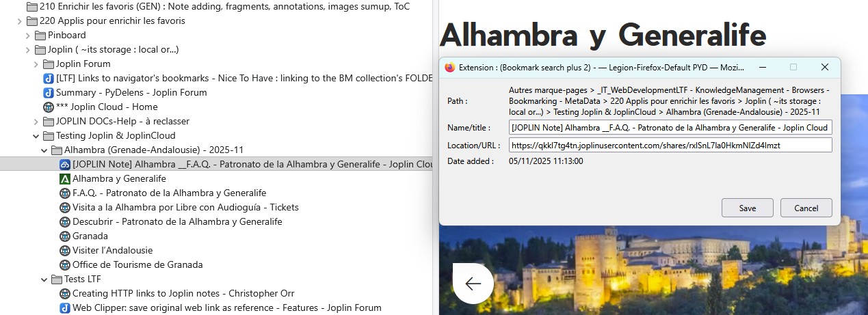Select JOPLIN DOCs-Help - à reclasser row

tap(216, 121)
